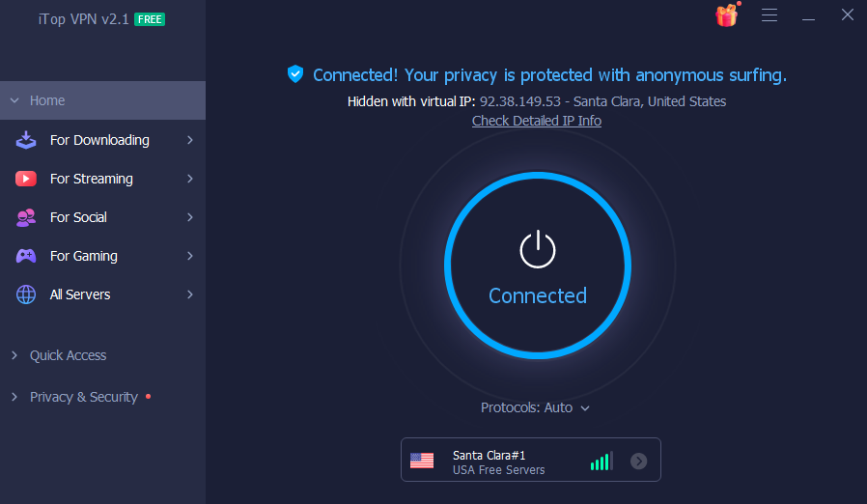Toggle the Connected power button off

[538, 266]
